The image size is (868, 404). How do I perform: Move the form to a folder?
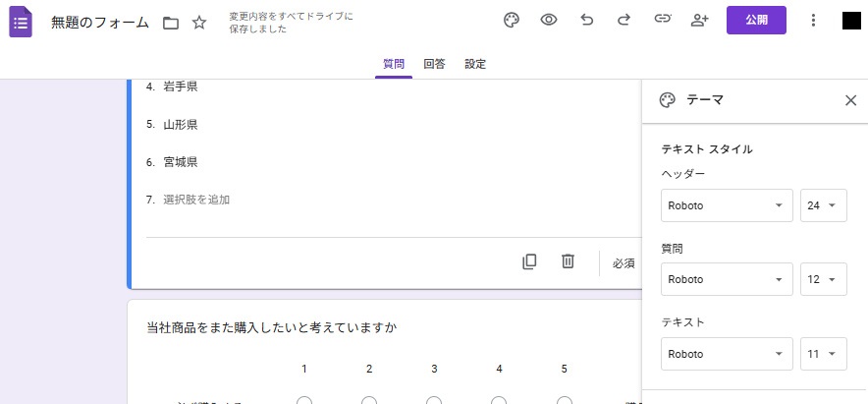(171, 23)
